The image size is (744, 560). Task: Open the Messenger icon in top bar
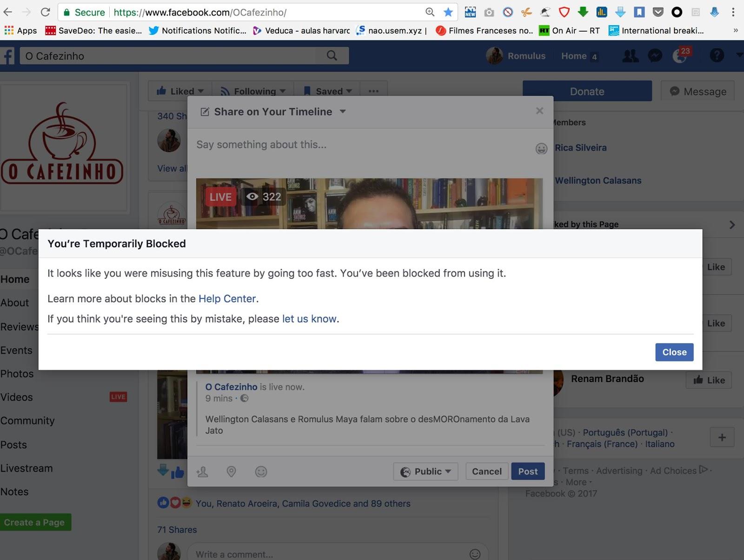[x=655, y=56]
